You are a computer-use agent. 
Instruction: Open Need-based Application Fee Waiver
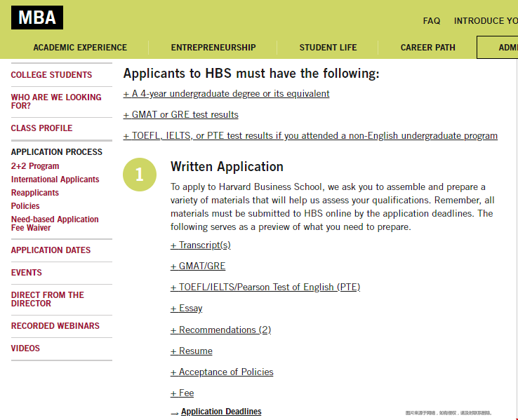pos(55,224)
